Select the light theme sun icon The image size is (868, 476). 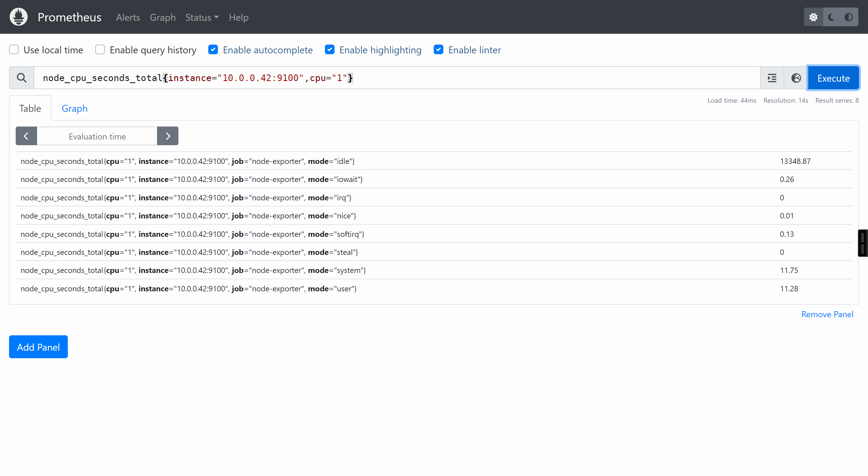point(813,17)
